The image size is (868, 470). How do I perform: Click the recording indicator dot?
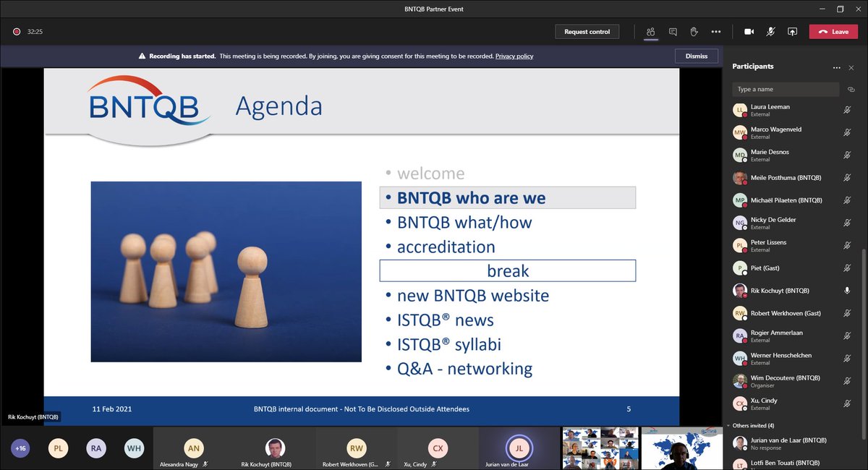point(16,32)
